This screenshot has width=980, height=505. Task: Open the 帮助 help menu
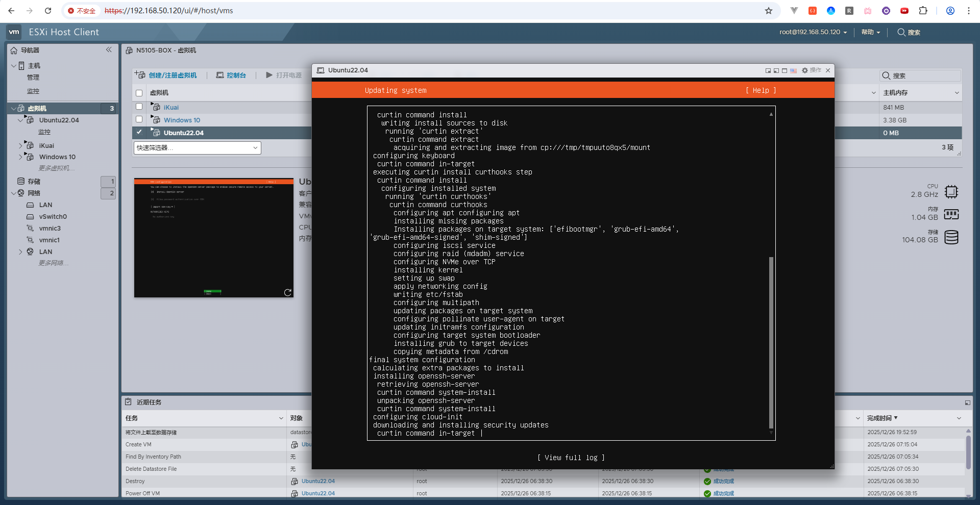870,32
